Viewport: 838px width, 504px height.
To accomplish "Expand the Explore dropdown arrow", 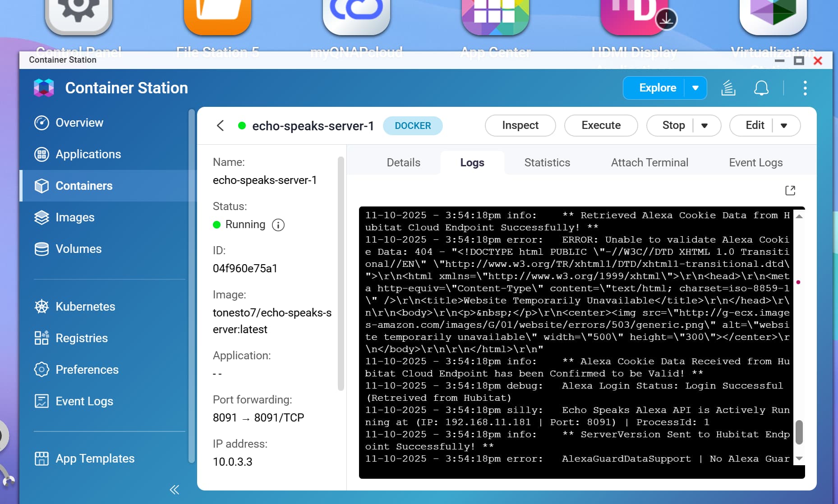I will 695,88.
